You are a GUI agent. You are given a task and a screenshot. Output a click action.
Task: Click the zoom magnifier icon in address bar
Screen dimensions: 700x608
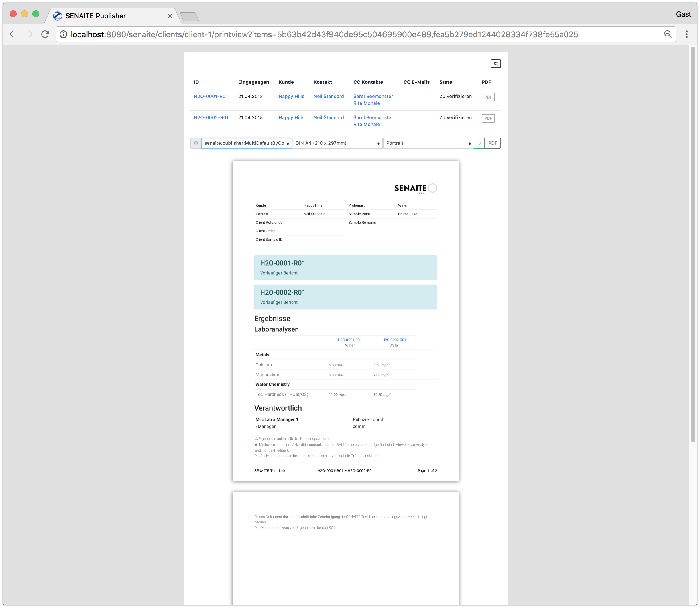pos(668,34)
